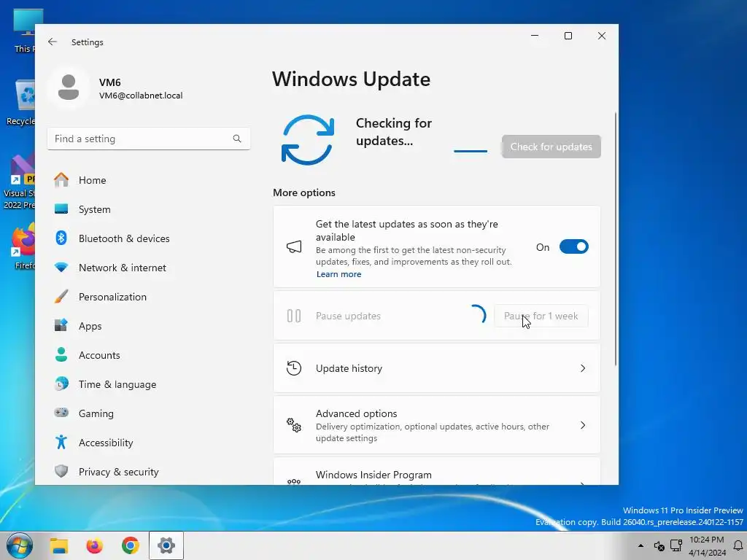Open Bluetooth & devices settings
Screen dimensions: 747x560
(149, 238)
